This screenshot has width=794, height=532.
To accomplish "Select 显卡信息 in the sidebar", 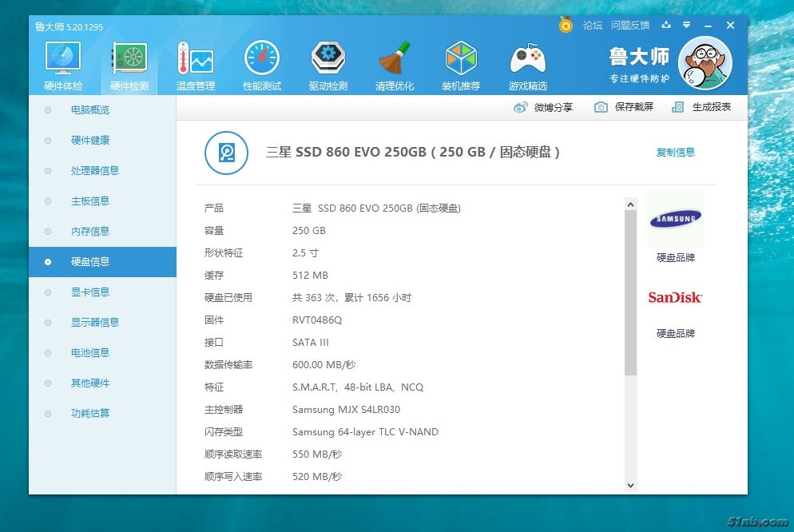I will 89,292.
